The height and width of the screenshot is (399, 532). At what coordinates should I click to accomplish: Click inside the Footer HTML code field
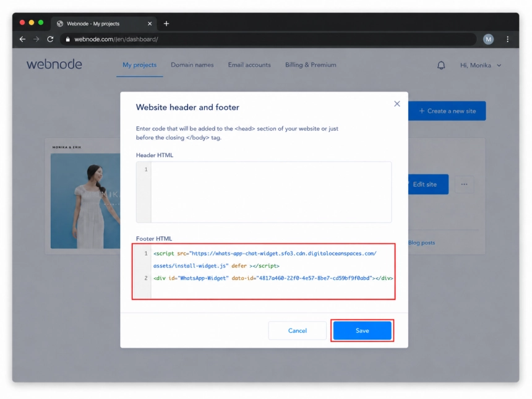click(264, 272)
